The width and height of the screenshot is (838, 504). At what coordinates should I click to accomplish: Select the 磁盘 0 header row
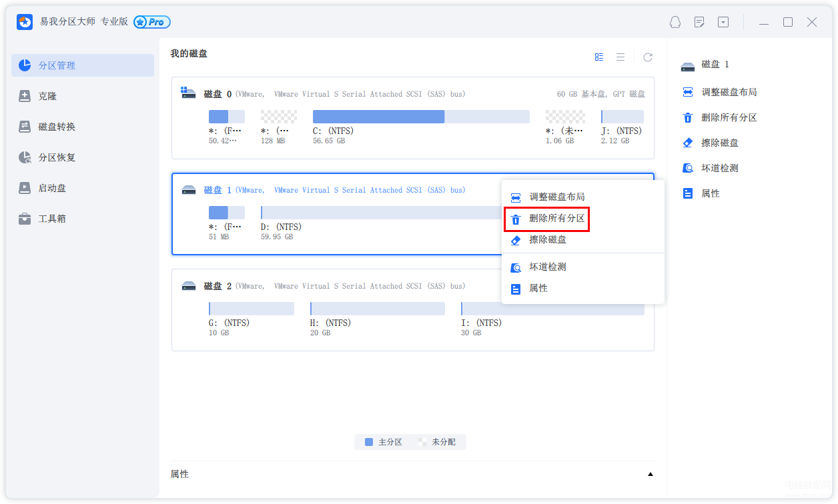click(413, 94)
